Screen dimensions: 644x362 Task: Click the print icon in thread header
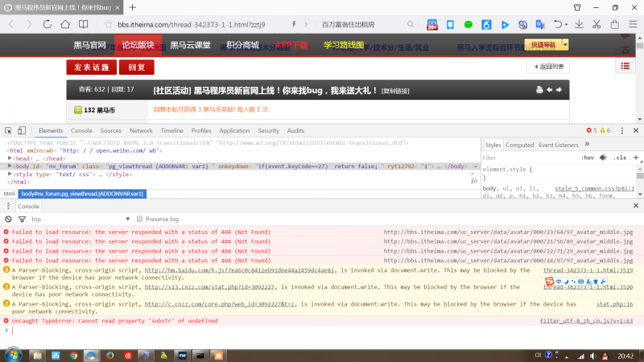pyautogui.click(x=540, y=90)
